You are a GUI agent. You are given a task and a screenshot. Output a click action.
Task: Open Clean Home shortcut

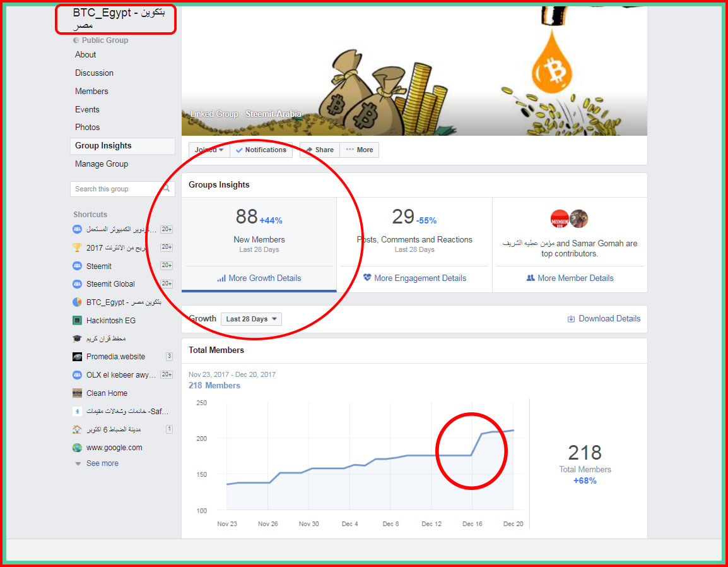point(107,393)
